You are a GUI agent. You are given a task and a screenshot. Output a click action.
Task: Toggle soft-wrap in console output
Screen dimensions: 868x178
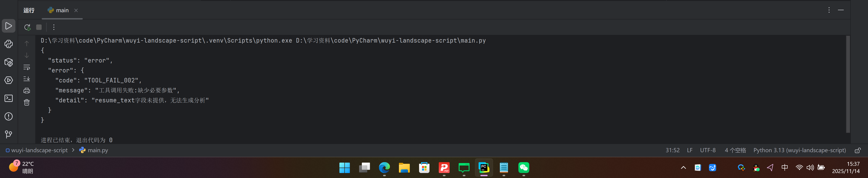(x=27, y=67)
